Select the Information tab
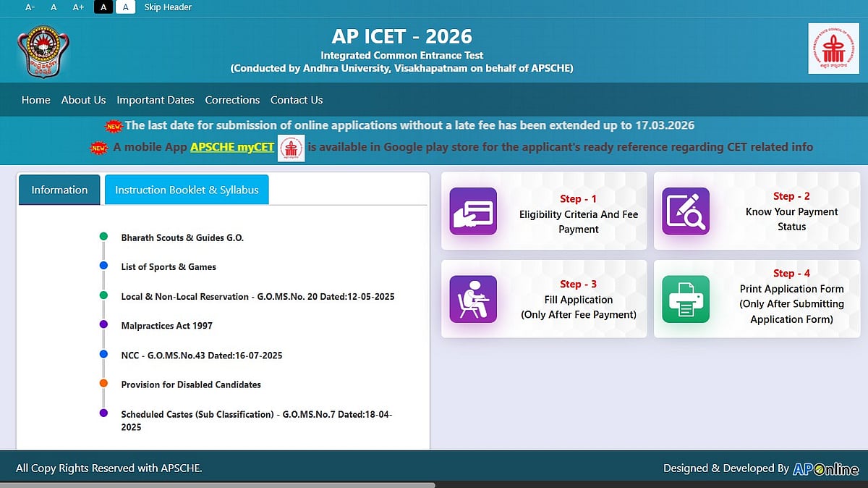 click(x=59, y=190)
